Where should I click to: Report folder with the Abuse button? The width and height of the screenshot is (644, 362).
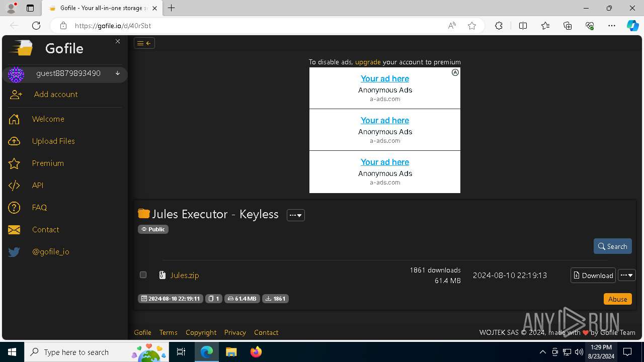pyautogui.click(x=618, y=299)
